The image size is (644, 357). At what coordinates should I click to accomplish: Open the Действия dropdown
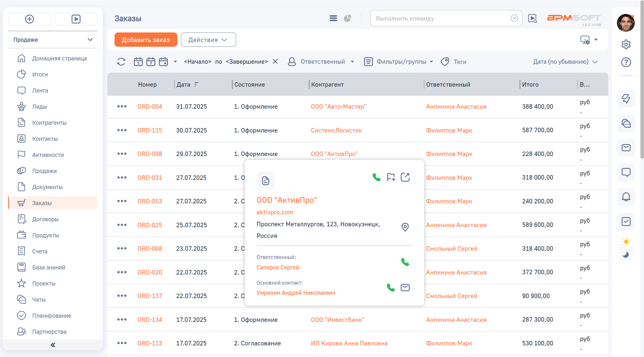[x=208, y=40]
